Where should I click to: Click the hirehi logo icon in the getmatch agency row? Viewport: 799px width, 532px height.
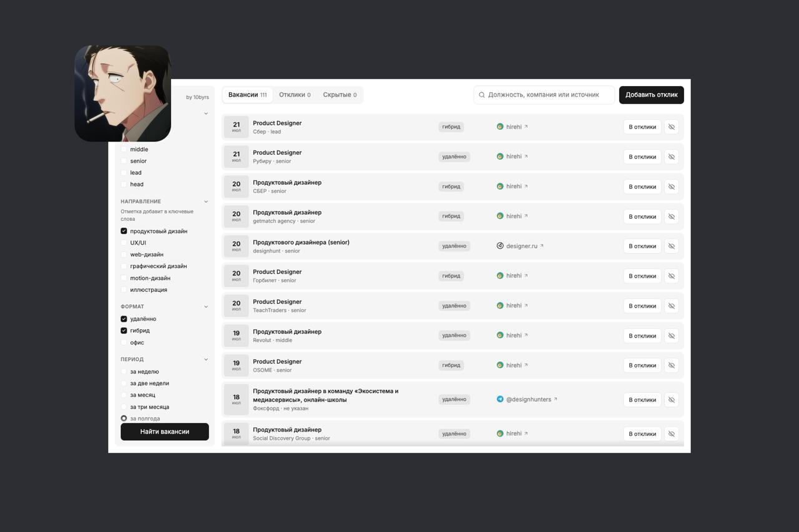click(500, 216)
